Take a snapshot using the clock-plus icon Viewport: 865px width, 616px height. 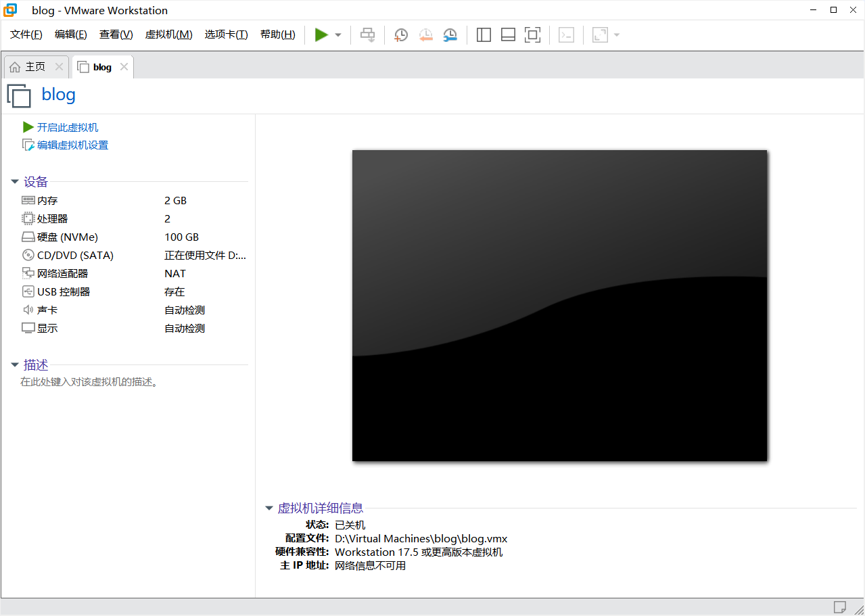(x=401, y=35)
